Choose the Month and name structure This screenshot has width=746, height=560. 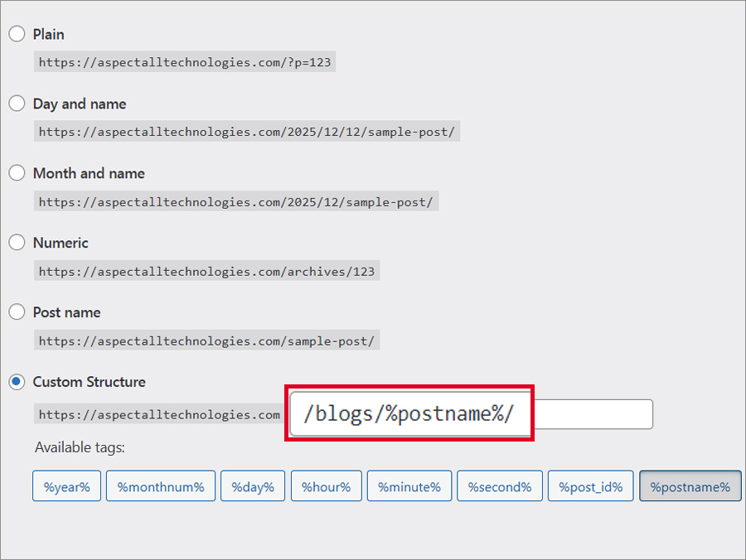tap(17, 173)
